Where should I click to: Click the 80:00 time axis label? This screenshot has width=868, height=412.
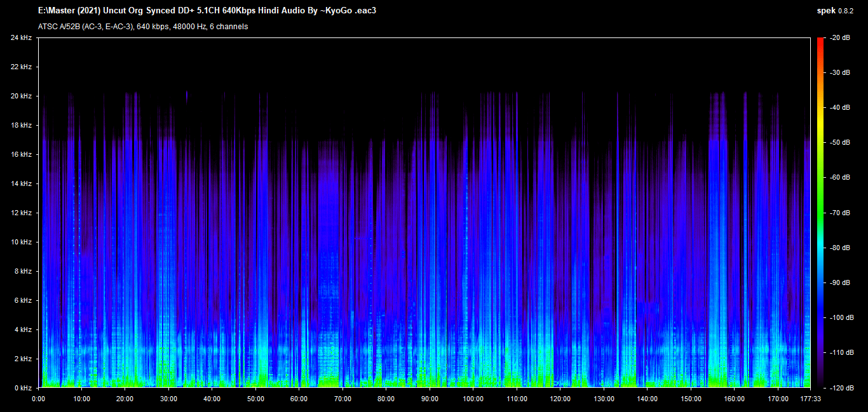point(386,399)
